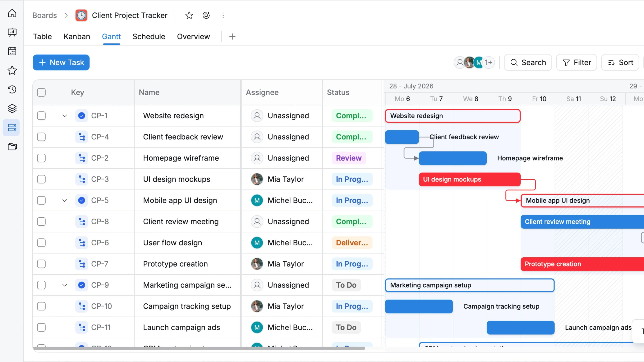Open To Do status for Launch campaign ads

click(346, 327)
